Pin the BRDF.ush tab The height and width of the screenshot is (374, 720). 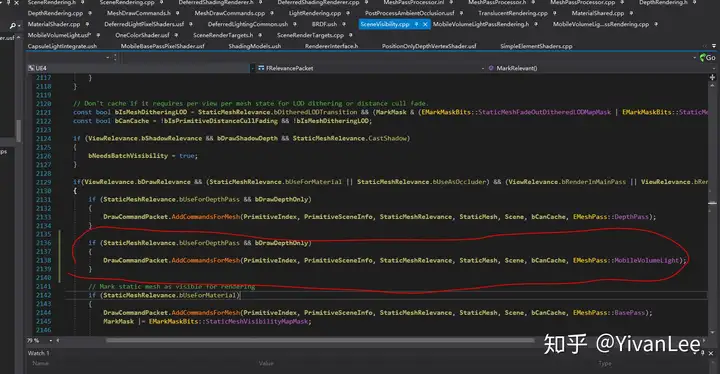pos(343,24)
